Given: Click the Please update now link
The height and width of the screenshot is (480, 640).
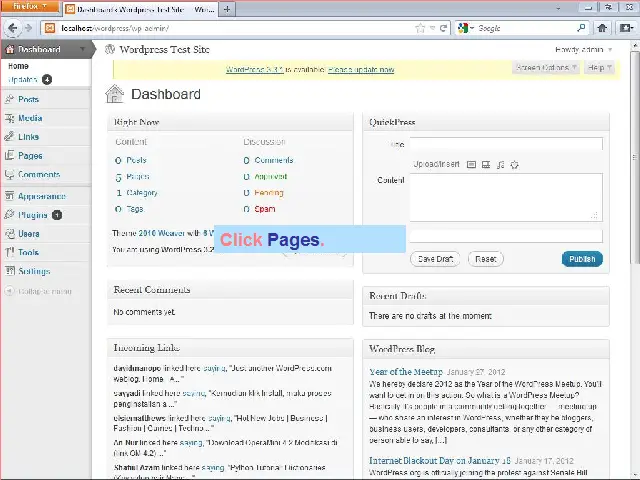Looking at the screenshot, I should (x=361, y=70).
